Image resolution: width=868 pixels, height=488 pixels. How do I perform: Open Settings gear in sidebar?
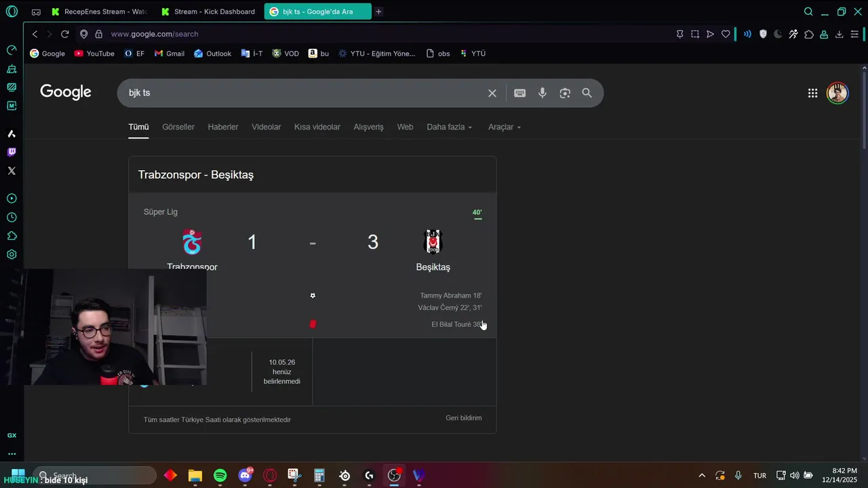click(x=12, y=255)
